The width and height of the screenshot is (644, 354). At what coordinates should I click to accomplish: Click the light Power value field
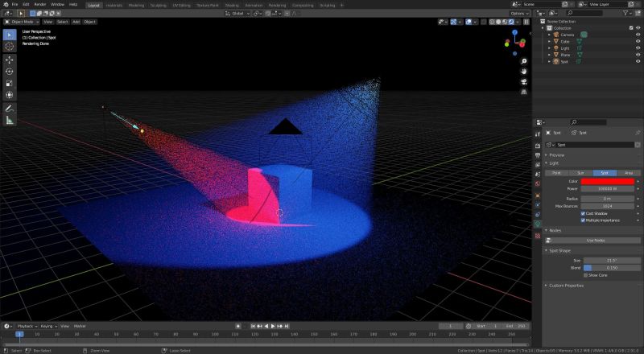608,189
